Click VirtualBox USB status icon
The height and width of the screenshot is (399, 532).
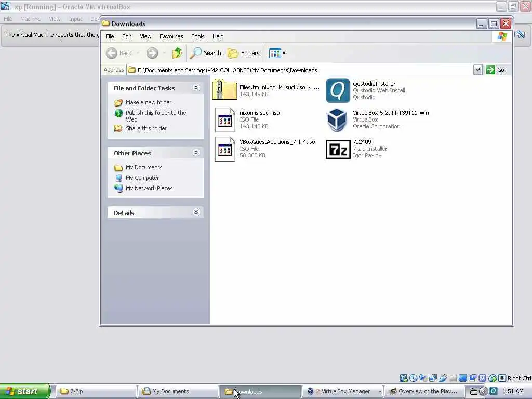click(443, 378)
